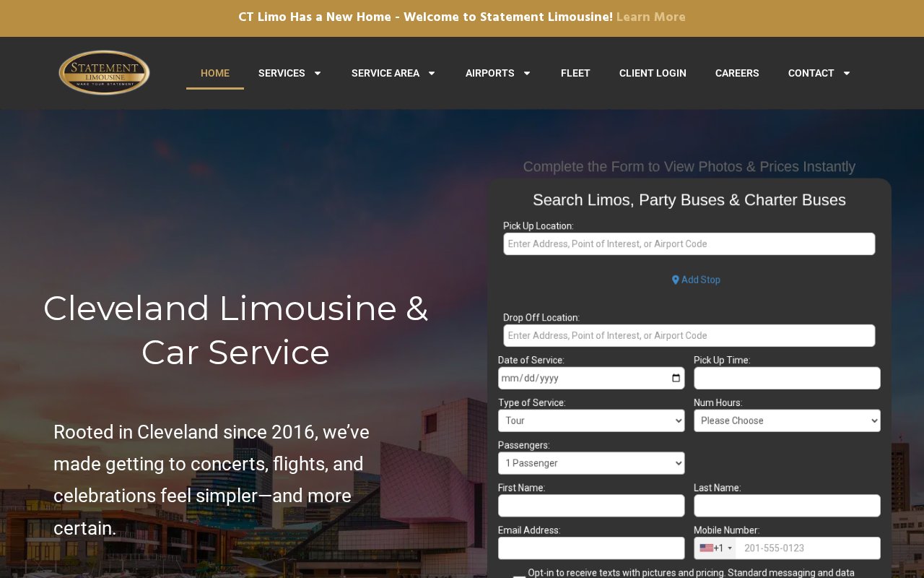Screen dimensions: 924x578
Task: Open the Passengers dropdown
Action: coord(591,463)
